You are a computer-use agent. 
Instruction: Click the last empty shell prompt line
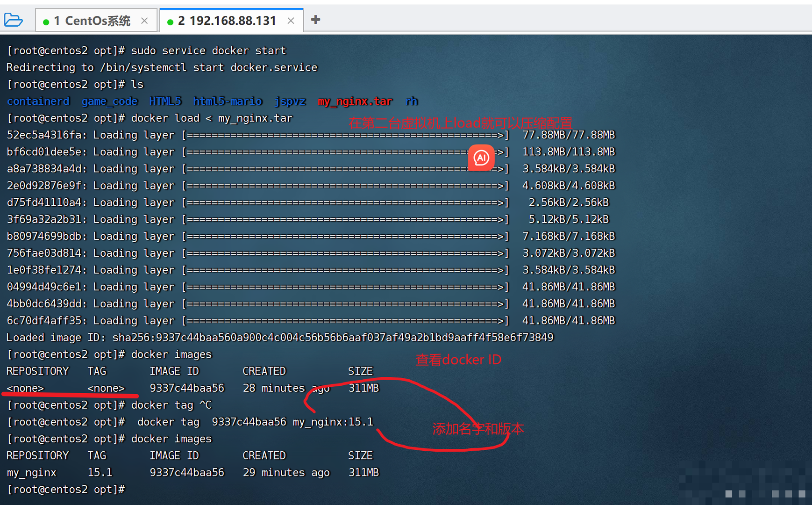tap(66, 489)
